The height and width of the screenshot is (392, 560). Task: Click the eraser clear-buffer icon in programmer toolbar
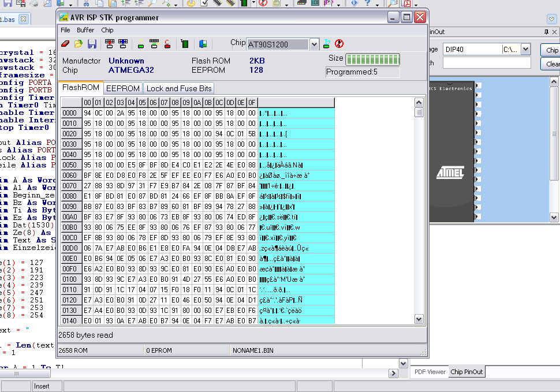65,44
